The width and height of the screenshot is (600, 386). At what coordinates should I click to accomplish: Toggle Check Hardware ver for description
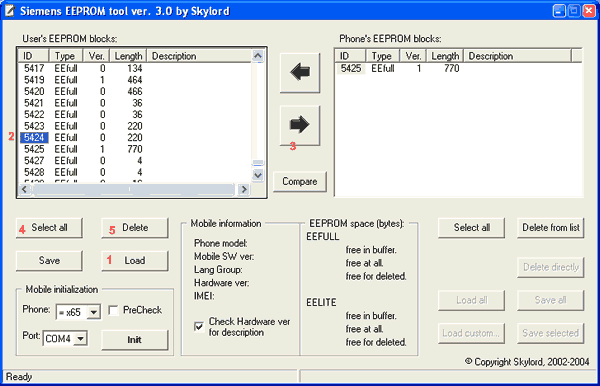(199, 327)
